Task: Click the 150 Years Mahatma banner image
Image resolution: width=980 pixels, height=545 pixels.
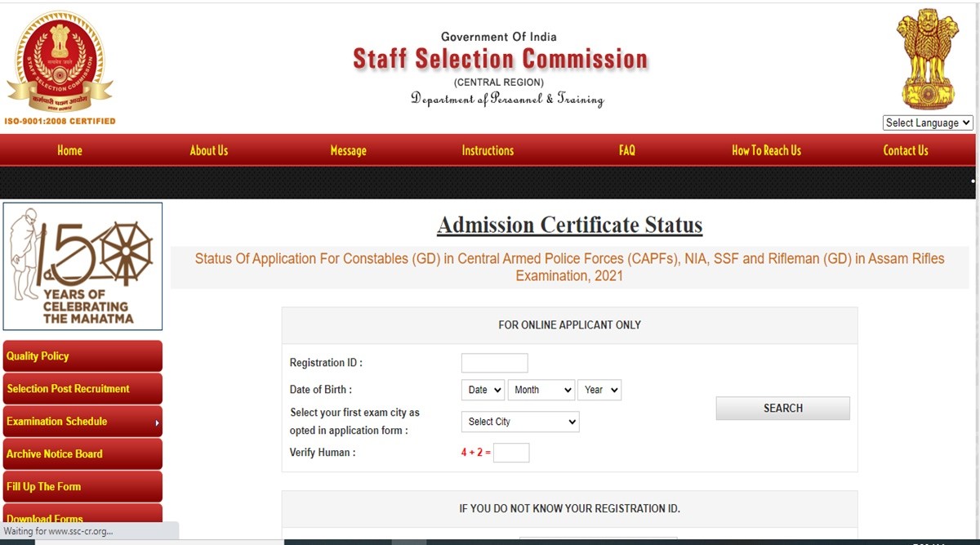Action: 82,266
